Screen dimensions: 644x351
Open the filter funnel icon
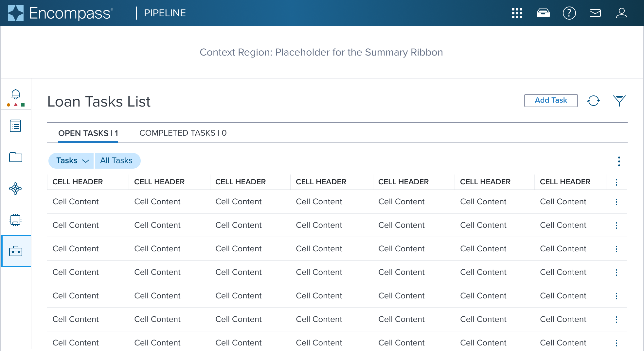pos(619,101)
